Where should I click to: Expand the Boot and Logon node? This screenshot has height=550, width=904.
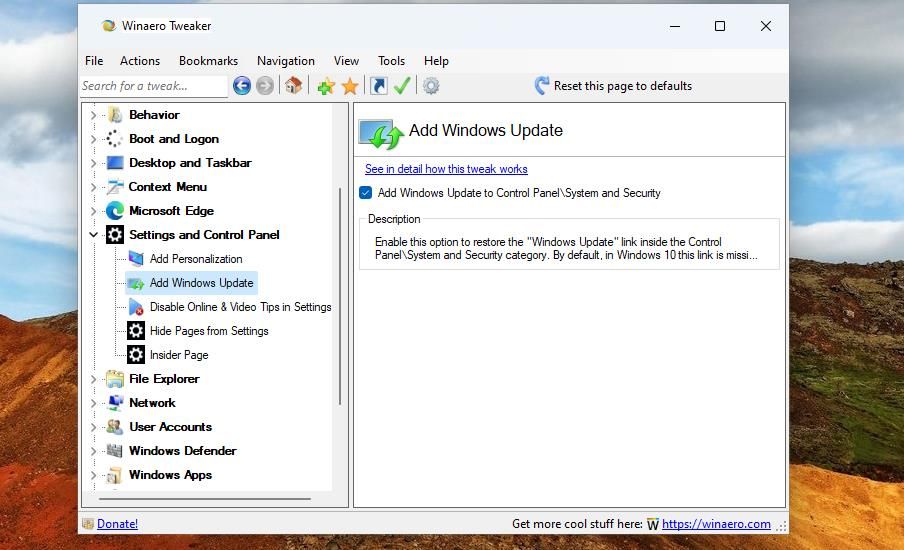point(93,139)
